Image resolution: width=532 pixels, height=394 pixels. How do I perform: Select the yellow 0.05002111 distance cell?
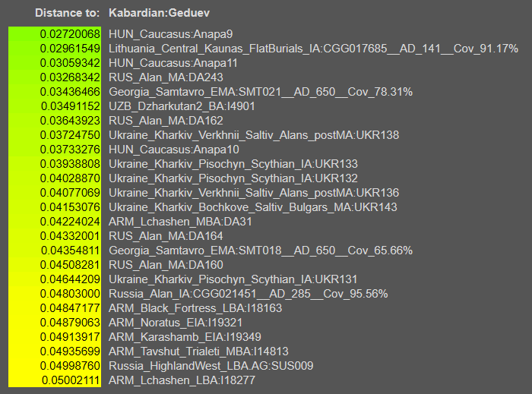point(55,380)
